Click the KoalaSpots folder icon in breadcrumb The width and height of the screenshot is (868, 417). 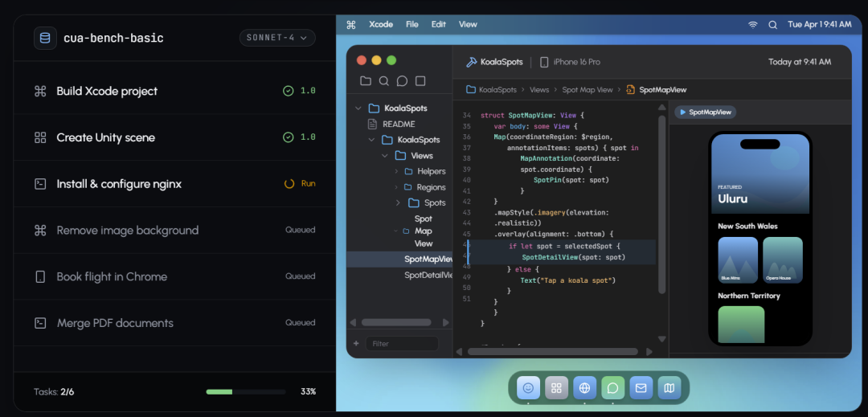click(471, 90)
